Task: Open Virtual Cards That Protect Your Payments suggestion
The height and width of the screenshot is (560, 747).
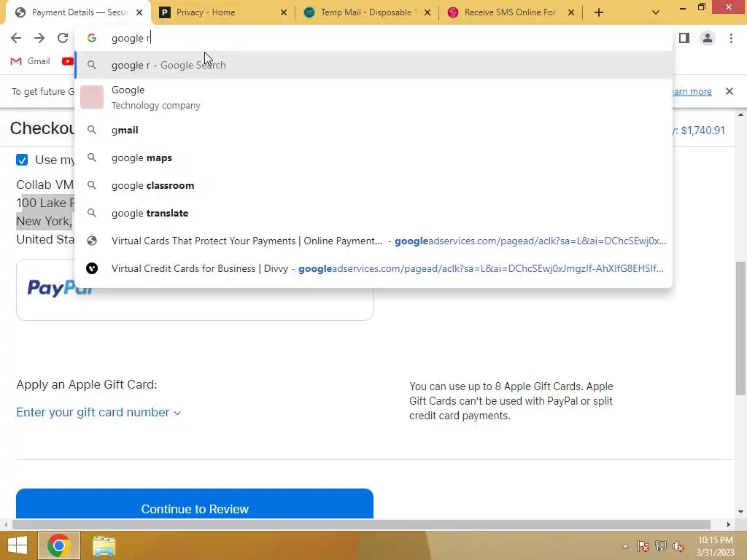Action: point(373,241)
